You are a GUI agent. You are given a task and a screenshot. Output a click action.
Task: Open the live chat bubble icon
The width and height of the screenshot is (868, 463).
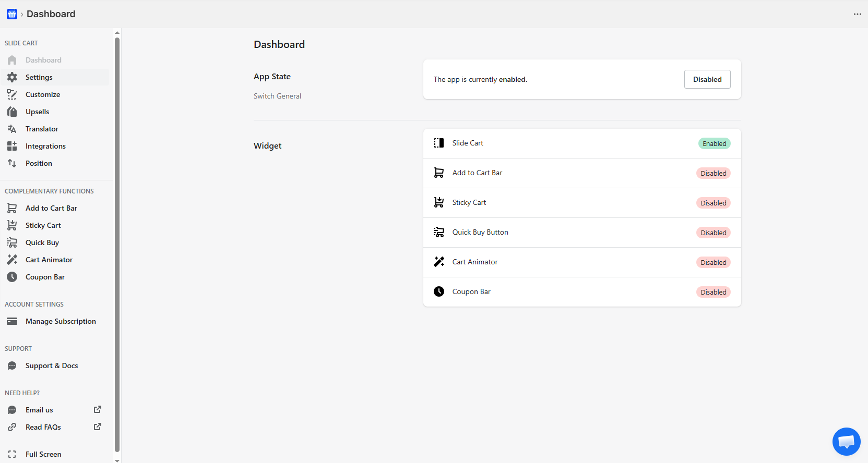click(846, 442)
